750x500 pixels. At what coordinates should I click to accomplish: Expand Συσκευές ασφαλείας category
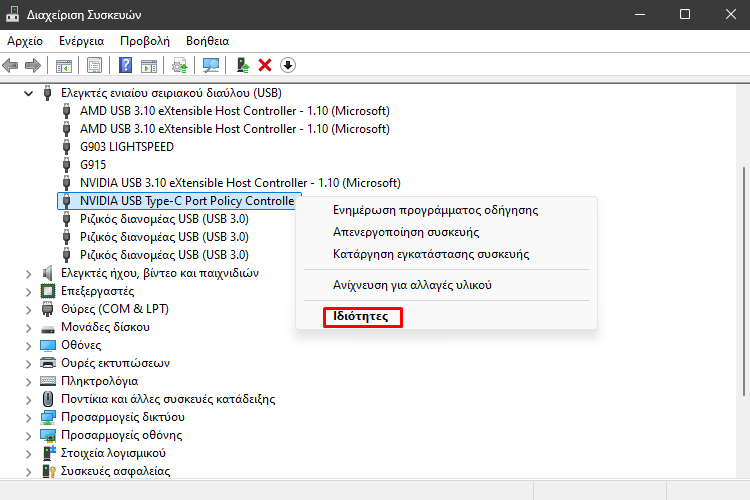pos(29,472)
